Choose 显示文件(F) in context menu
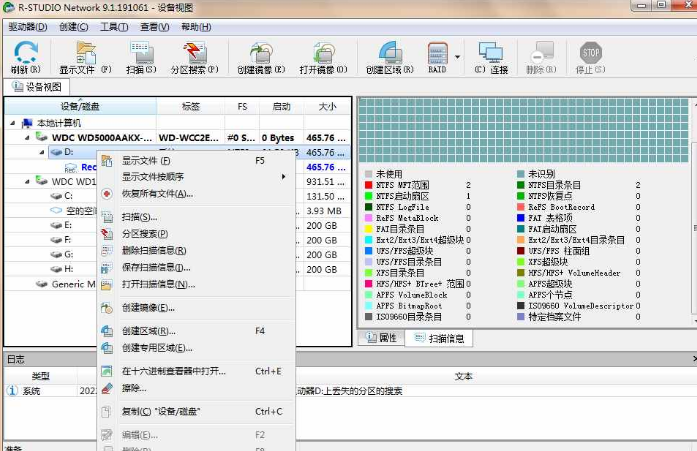This screenshot has width=697, height=451. click(196, 160)
